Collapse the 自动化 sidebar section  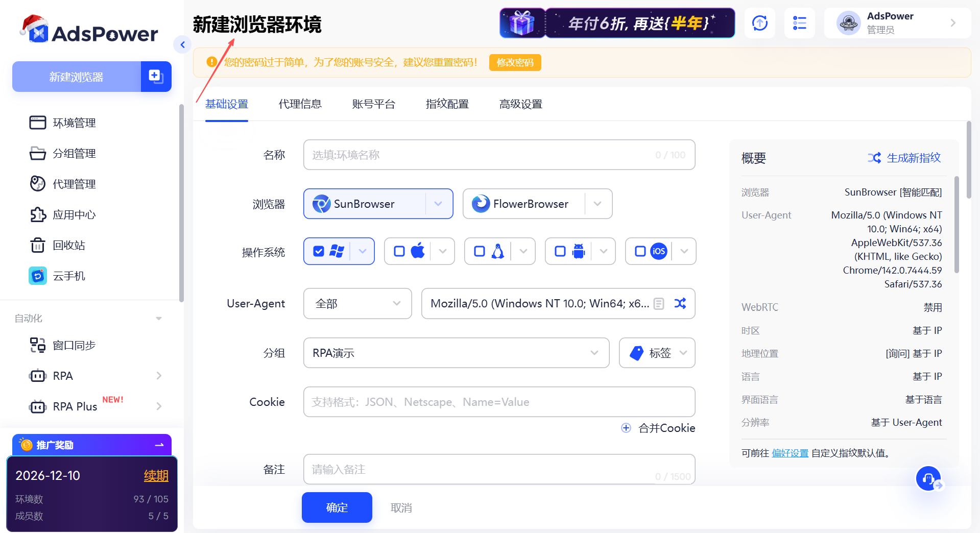158,318
